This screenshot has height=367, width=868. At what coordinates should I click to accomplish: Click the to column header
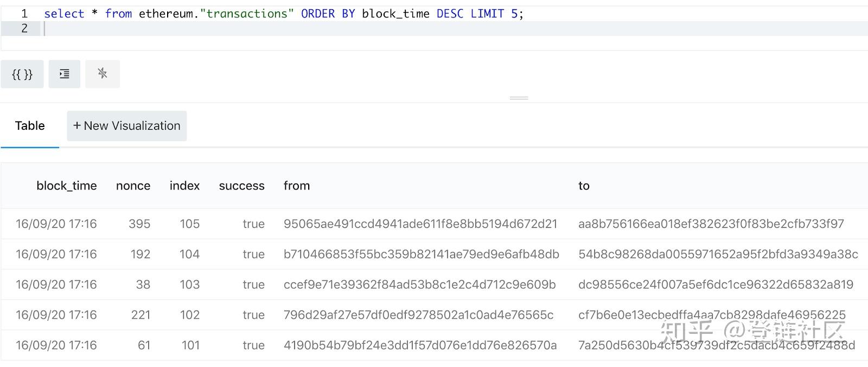(584, 186)
